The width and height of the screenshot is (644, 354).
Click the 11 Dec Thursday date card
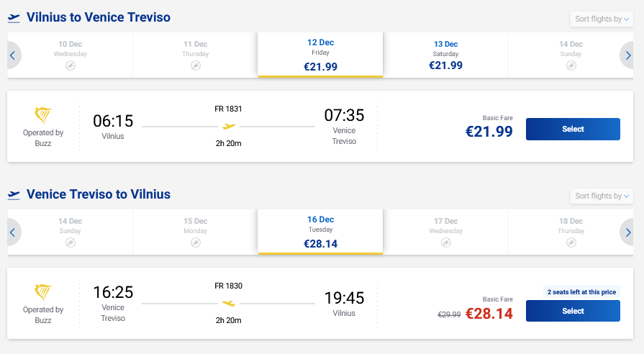click(x=195, y=55)
